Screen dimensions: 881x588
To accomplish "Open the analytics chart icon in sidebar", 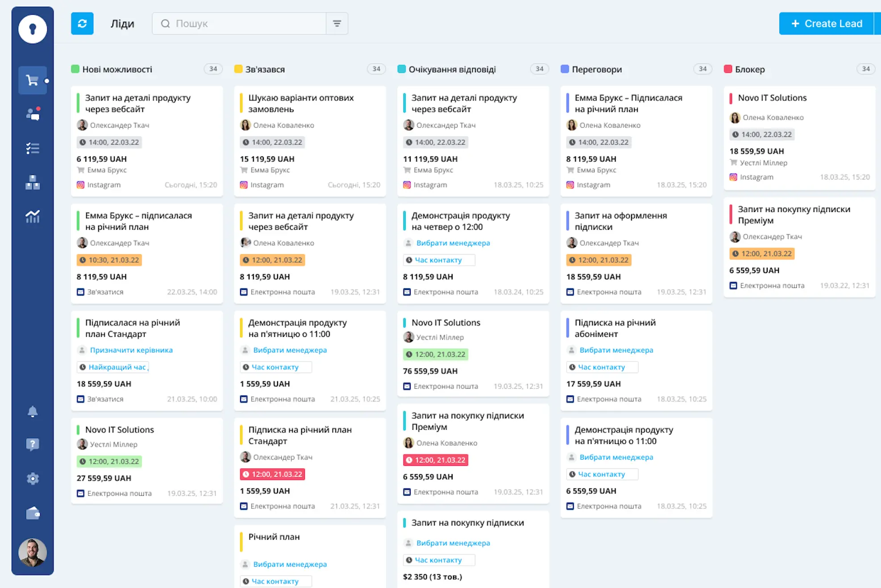I will click(x=33, y=217).
